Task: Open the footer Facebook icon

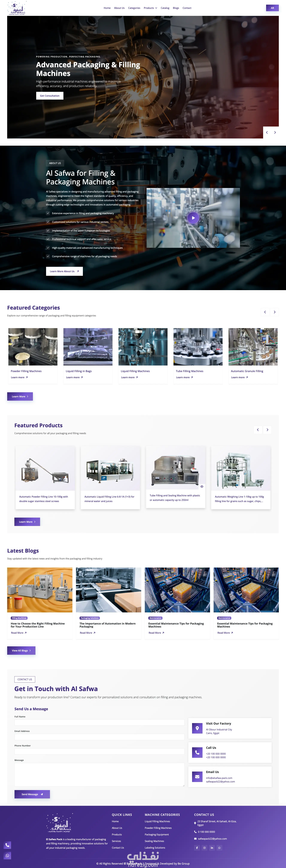Action: [x=197, y=848]
